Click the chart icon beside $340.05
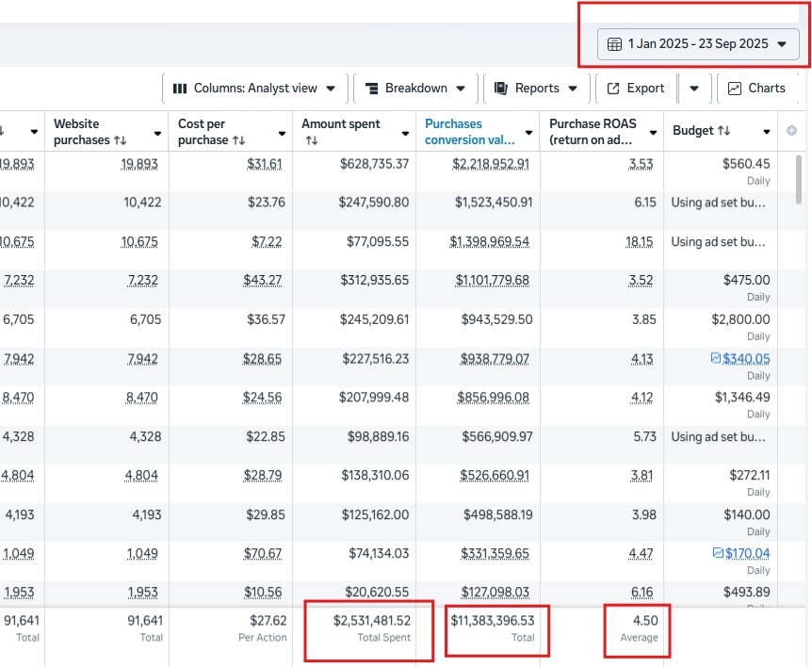The width and height of the screenshot is (812, 667). (716, 358)
